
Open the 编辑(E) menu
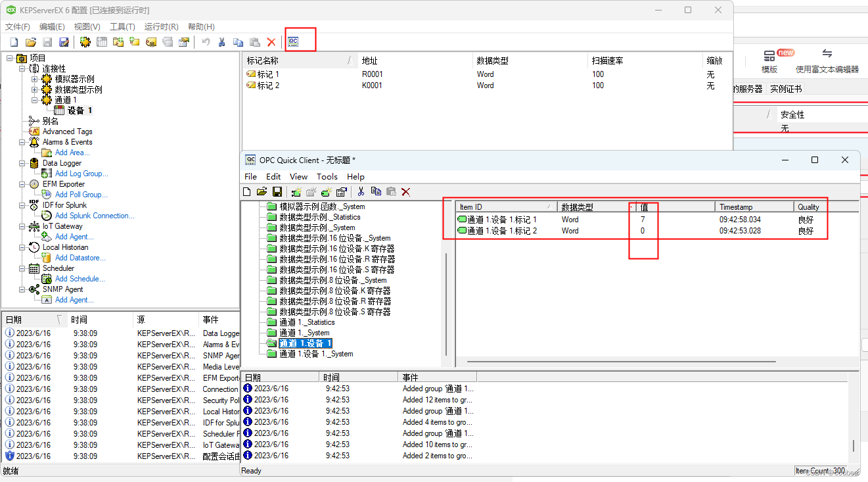point(52,27)
